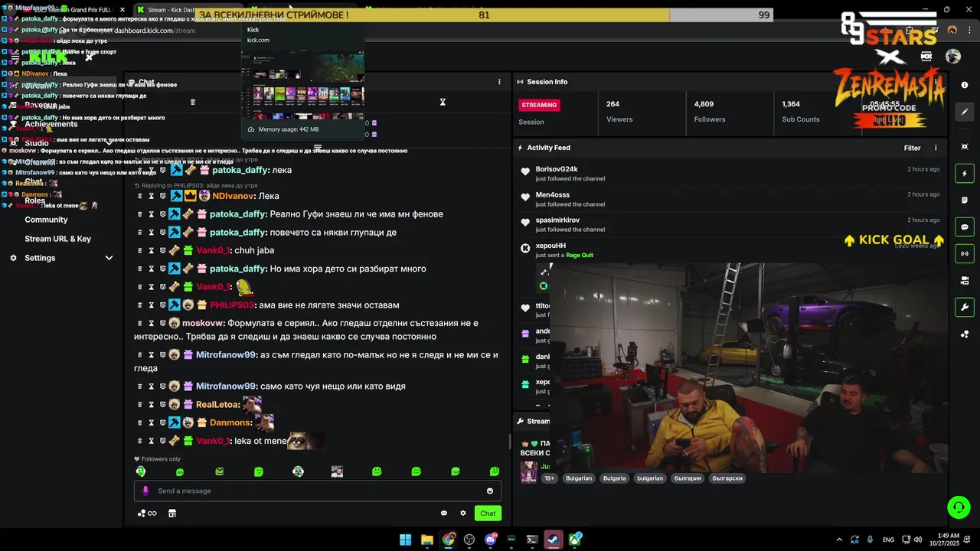
Task: Close the Grand Prix FULL browser tab
Action: point(122,9)
